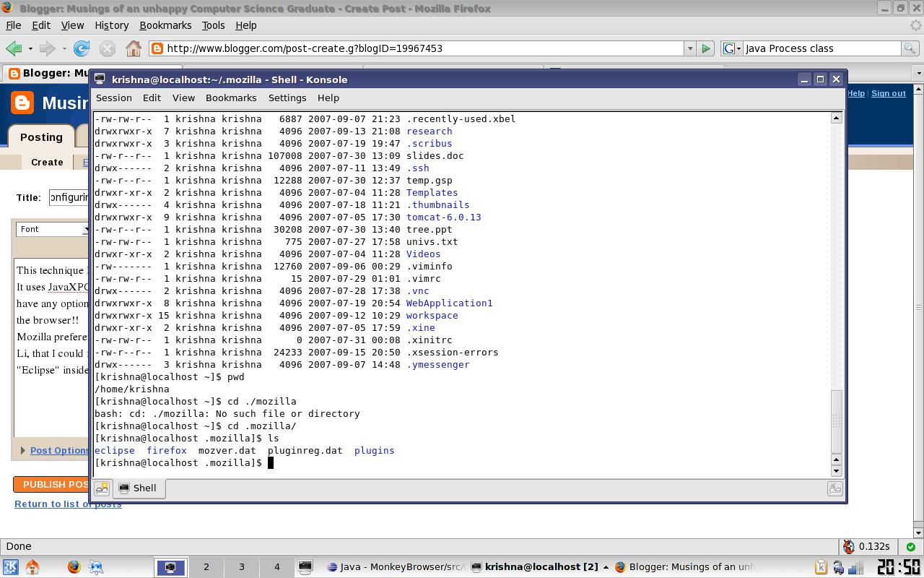Click the green checkmark icon in Firefox status bar
Viewport: 924px width, 578px height.
point(911,547)
